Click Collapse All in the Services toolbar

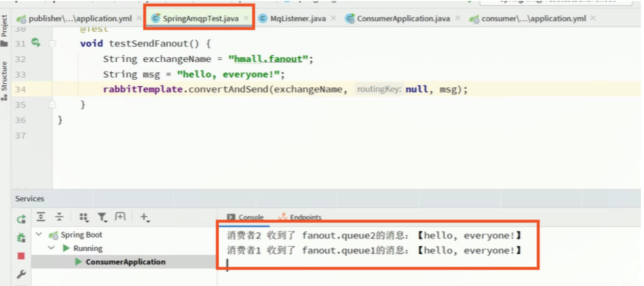point(60,217)
